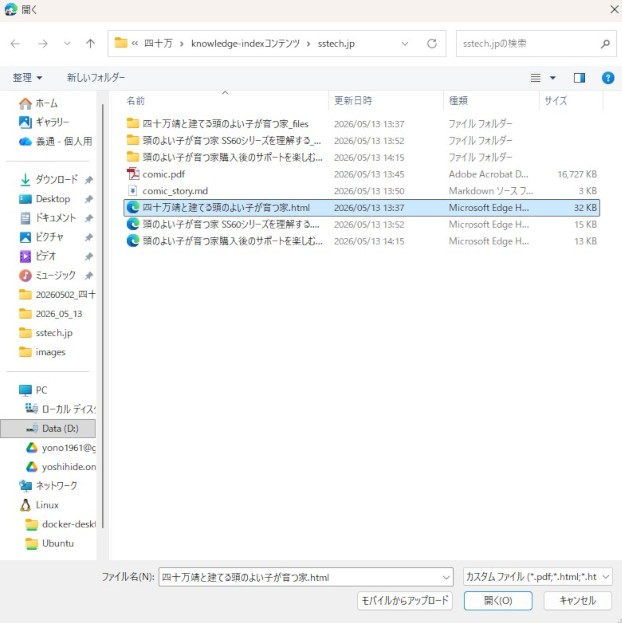Click size cell 16,727 KB

pyautogui.click(x=577, y=174)
